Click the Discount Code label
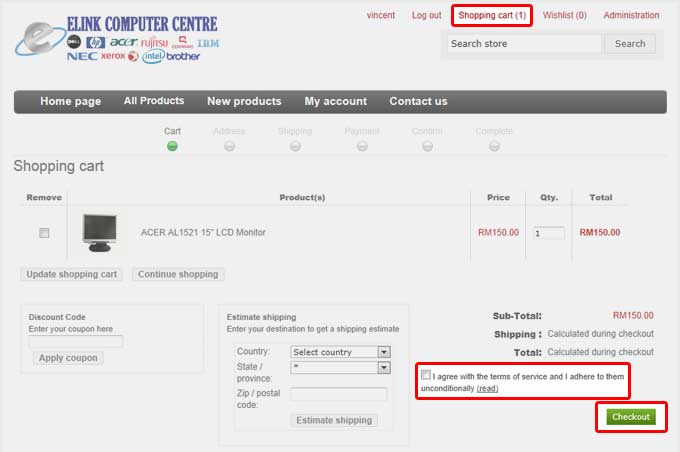Image resolution: width=680 pixels, height=452 pixels. coord(57,317)
